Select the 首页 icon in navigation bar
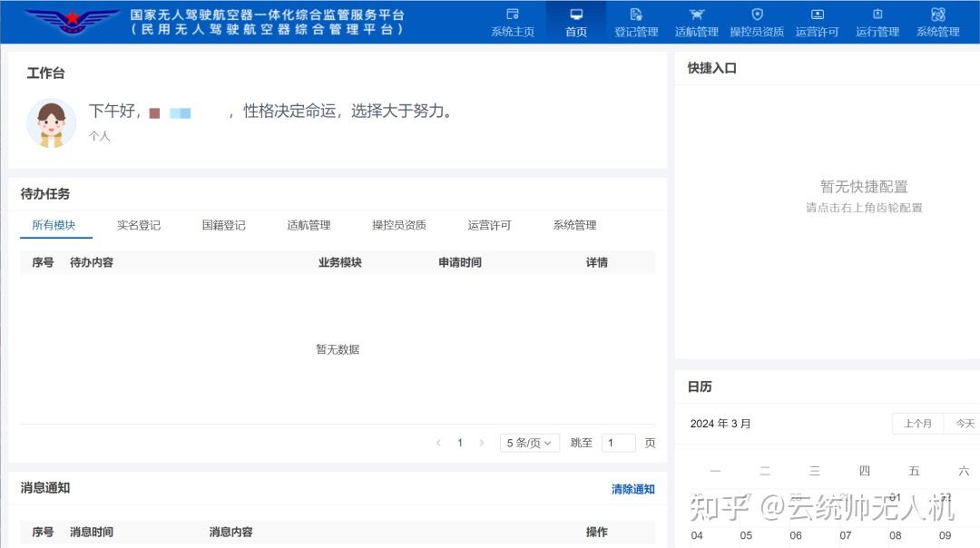The height and width of the screenshot is (548, 980). click(x=575, y=21)
